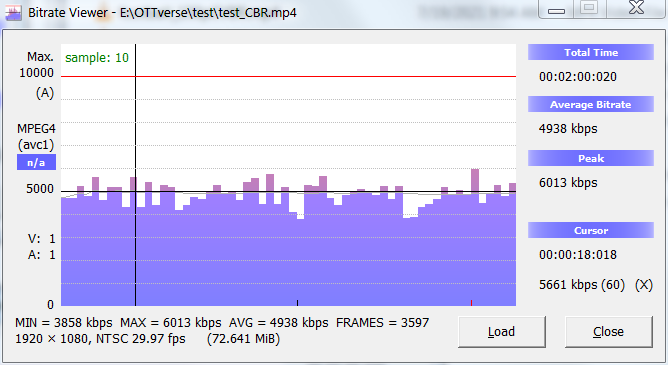668x365 pixels.
Task: Click the red maximum bitrate line
Action: pyautogui.click(x=288, y=77)
